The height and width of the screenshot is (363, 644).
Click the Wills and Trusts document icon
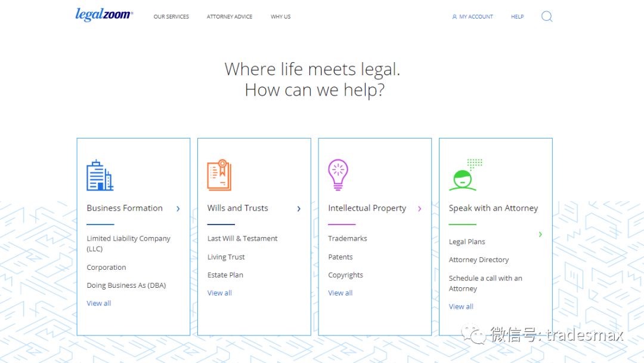click(x=219, y=175)
